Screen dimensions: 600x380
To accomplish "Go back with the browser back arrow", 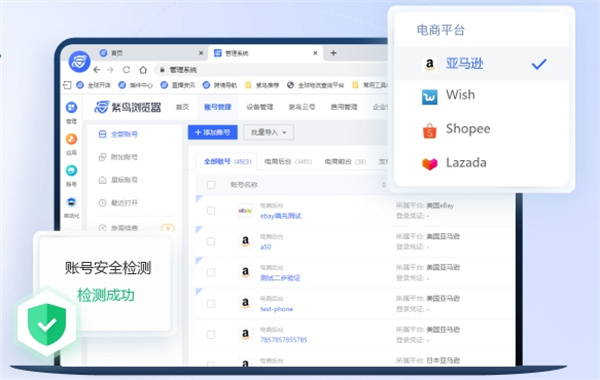I will [97, 70].
